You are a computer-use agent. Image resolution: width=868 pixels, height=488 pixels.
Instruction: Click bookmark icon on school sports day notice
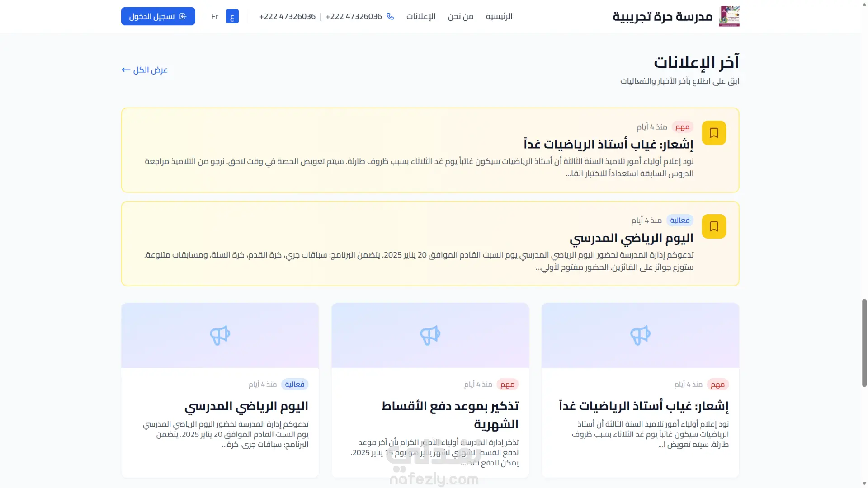[x=714, y=226]
